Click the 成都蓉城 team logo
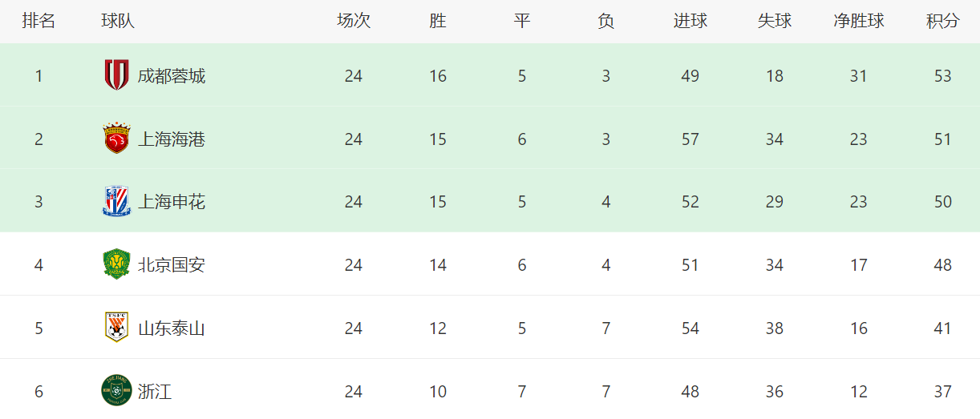Image resolution: width=980 pixels, height=419 pixels. 116,75
